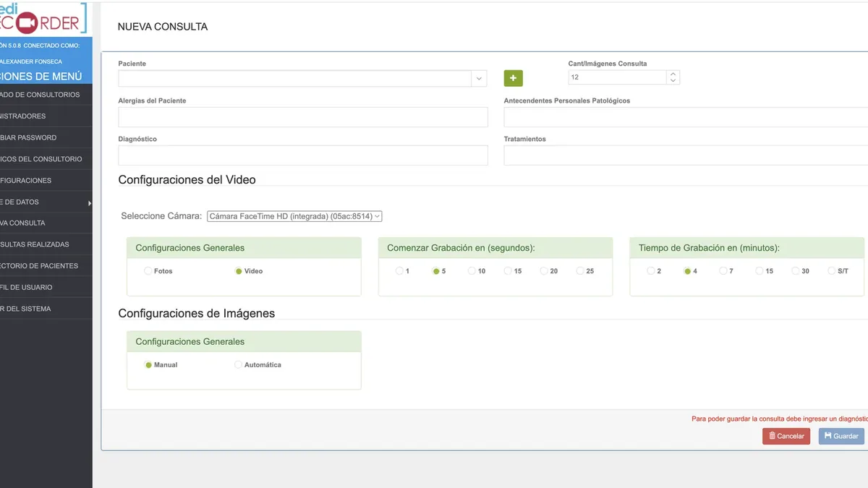Expand the submenu arrow beside DE DATOS
The height and width of the screenshot is (488, 868).
(90, 203)
